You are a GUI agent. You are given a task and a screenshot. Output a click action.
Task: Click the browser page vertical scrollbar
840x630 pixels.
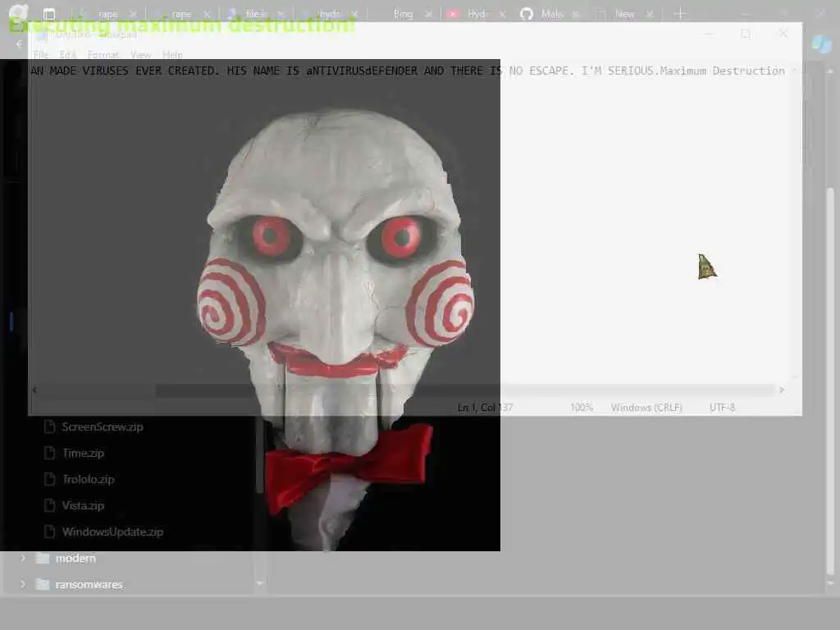click(830, 381)
